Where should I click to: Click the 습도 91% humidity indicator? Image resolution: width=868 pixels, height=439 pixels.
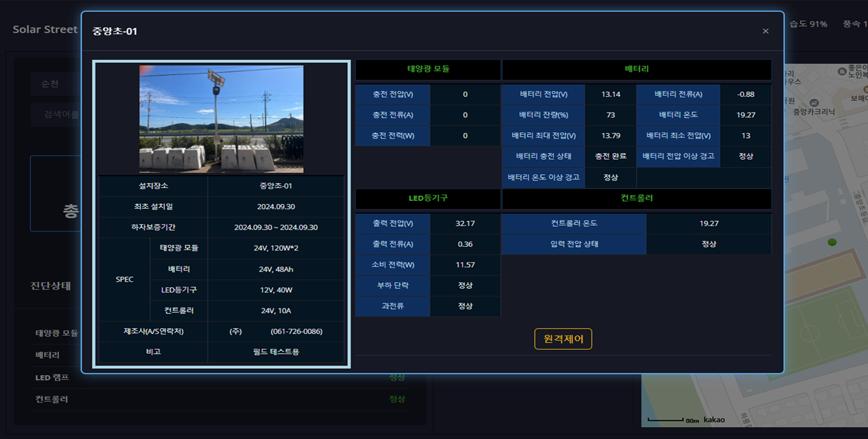[808, 24]
